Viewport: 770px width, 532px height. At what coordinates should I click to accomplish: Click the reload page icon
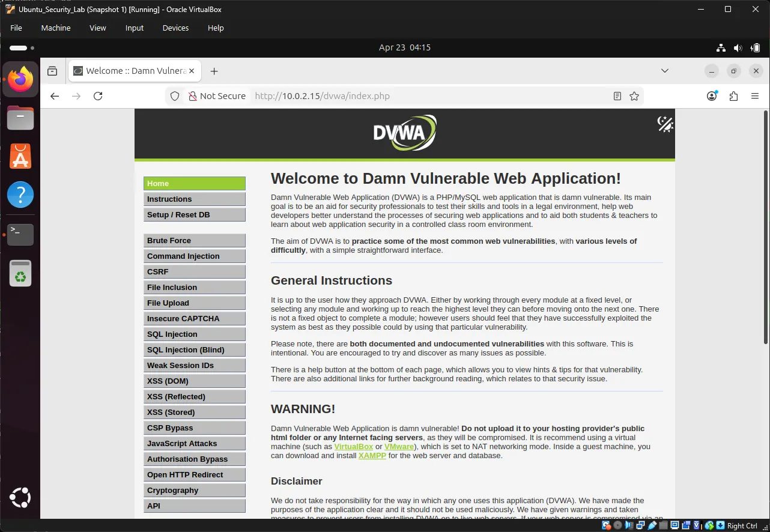tap(98, 95)
